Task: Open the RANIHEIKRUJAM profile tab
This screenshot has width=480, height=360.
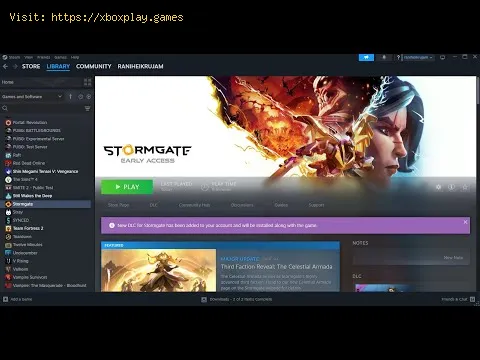Action: pyautogui.click(x=140, y=66)
